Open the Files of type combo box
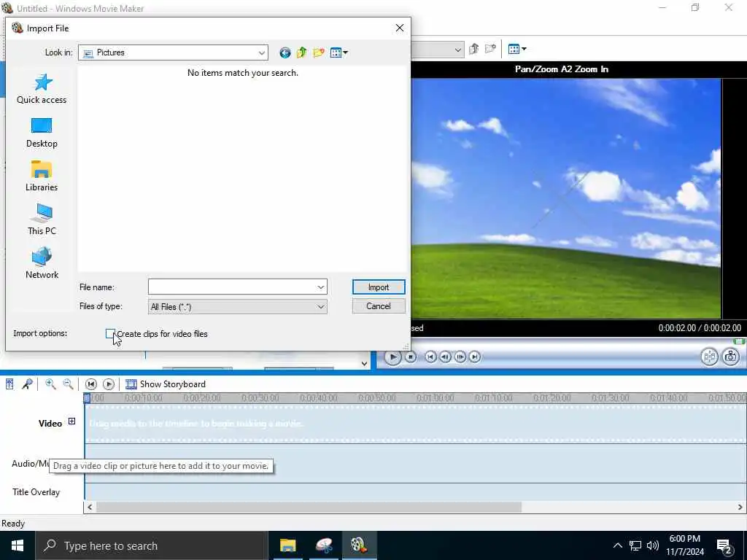Screen dimensions: 747x560 click(238, 307)
